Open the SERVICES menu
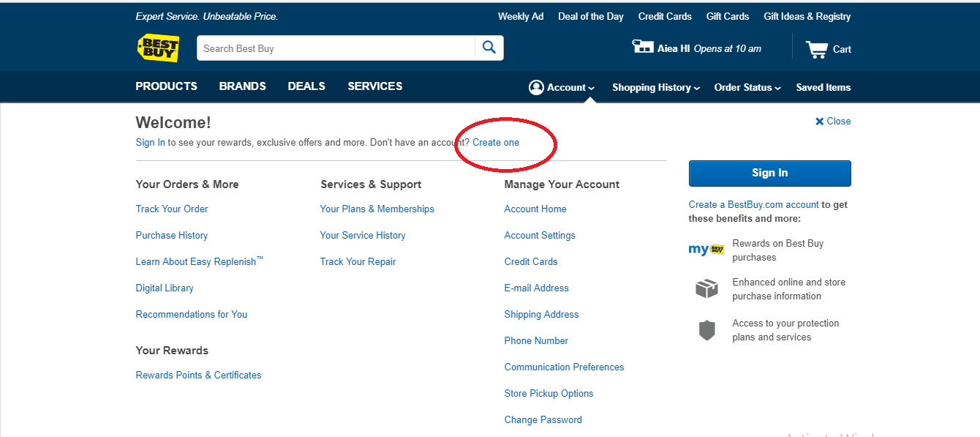Screen dimensions: 980x437 (375, 86)
